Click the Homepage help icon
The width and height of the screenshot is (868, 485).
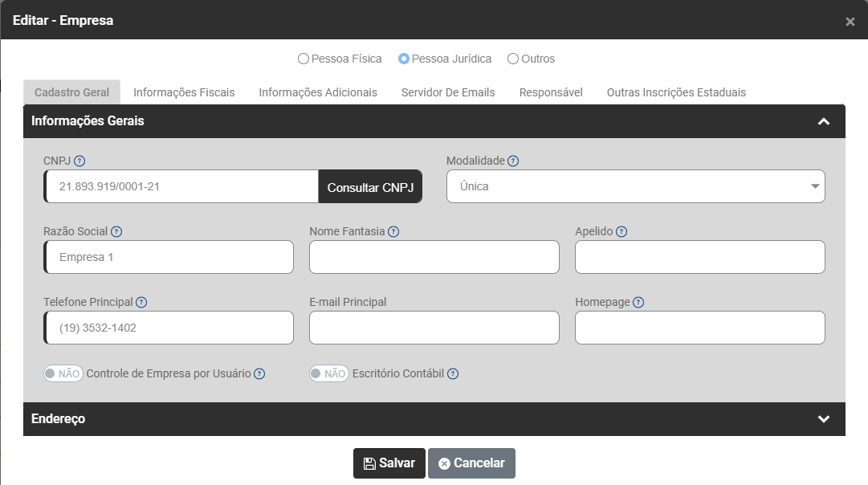[x=638, y=302]
